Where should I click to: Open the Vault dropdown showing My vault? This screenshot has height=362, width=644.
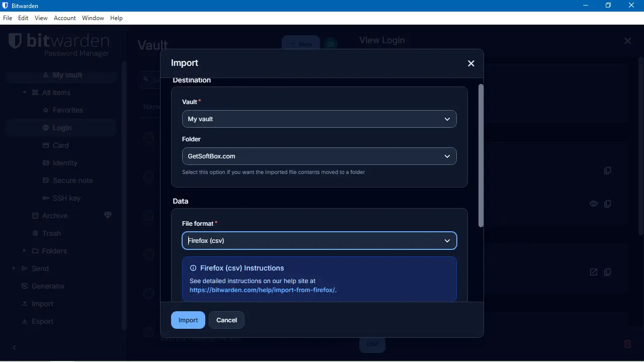click(x=319, y=119)
